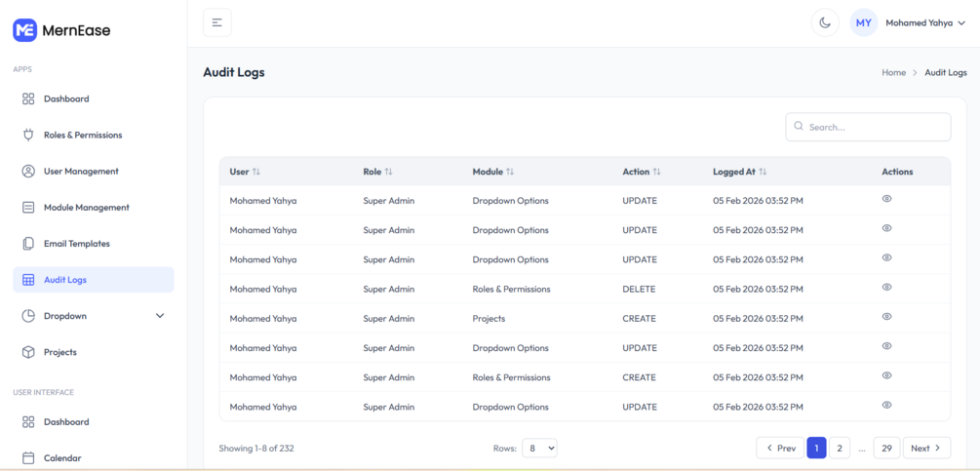Viewport: 980px width, 471px height.
Task: Click the Audit Logs table icon
Action: coord(28,280)
